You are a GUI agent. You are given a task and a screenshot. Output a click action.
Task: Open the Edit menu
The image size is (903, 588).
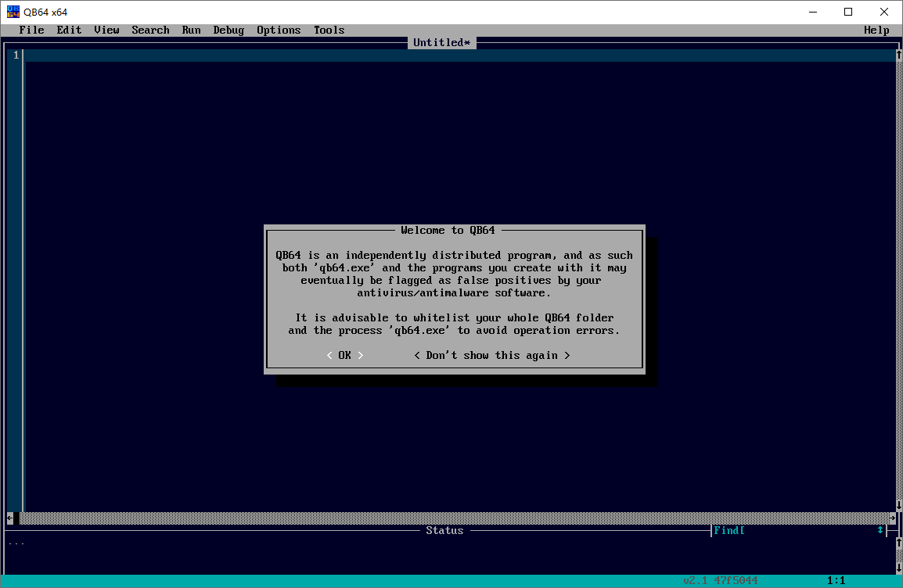tap(69, 30)
